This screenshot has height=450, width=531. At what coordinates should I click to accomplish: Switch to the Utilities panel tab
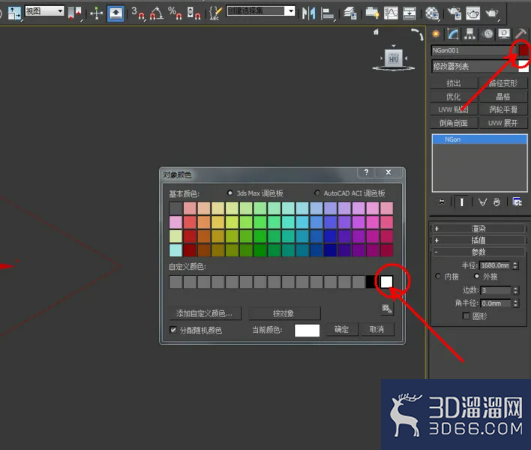pyautogui.click(x=521, y=34)
